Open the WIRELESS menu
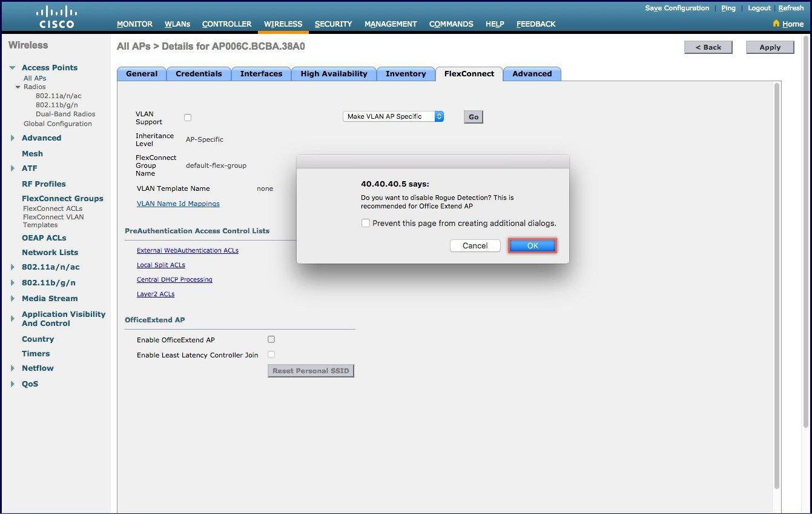Image resolution: width=812 pixels, height=515 pixels. [x=283, y=24]
